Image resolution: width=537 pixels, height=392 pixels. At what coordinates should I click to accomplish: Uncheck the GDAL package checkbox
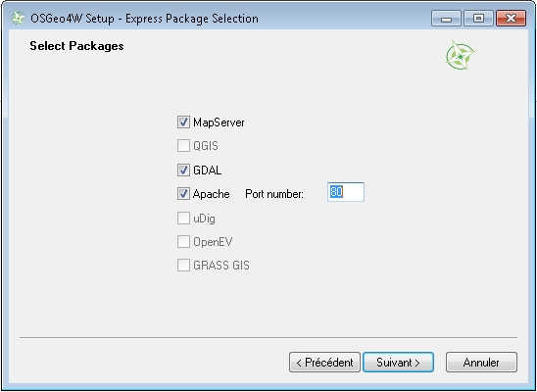point(183,171)
